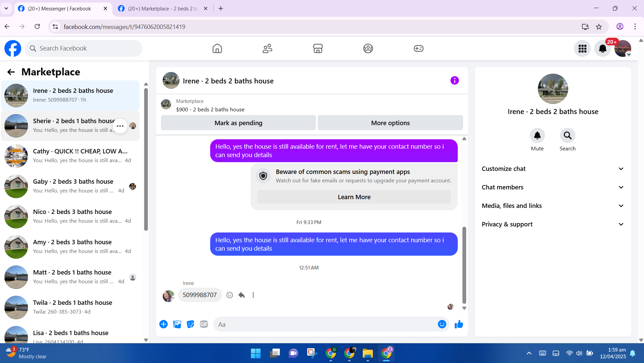Viewport: 644px width, 363px height.
Task: Open more actions for 5099988707 message
Action: click(253, 295)
